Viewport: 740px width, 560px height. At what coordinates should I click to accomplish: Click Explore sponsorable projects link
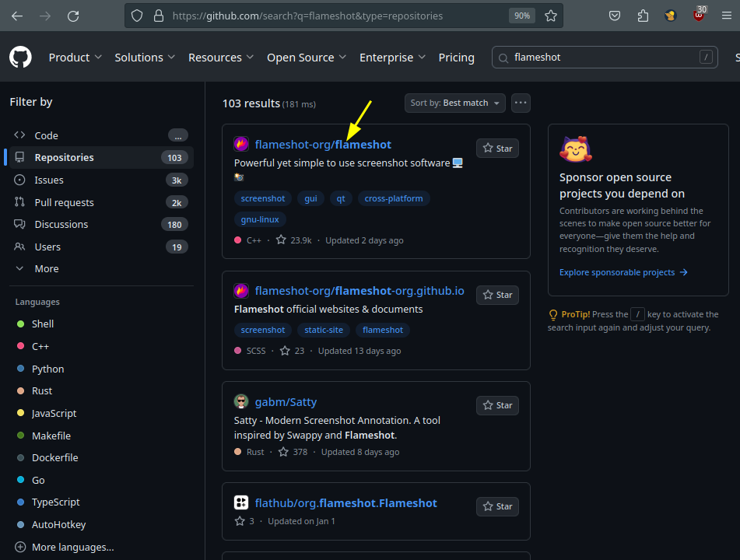click(623, 272)
